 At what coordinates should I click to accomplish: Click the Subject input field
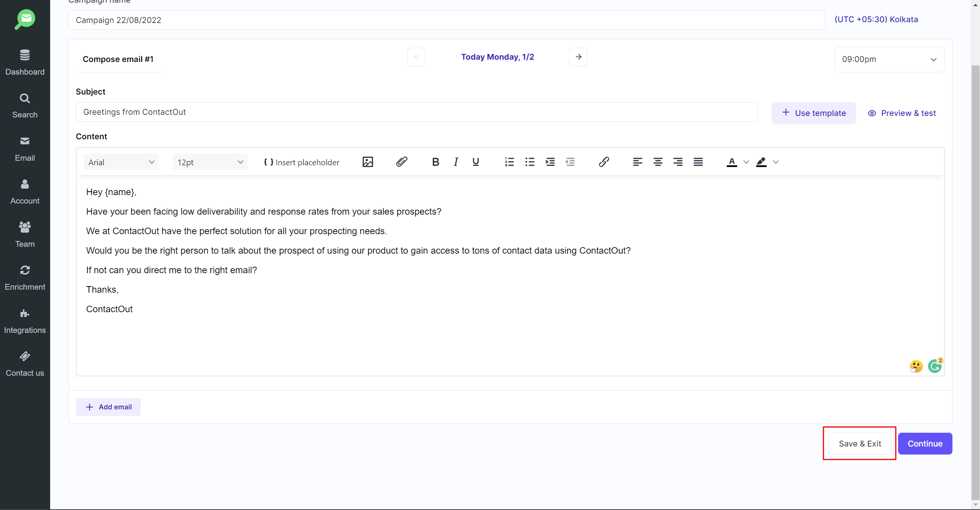416,112
